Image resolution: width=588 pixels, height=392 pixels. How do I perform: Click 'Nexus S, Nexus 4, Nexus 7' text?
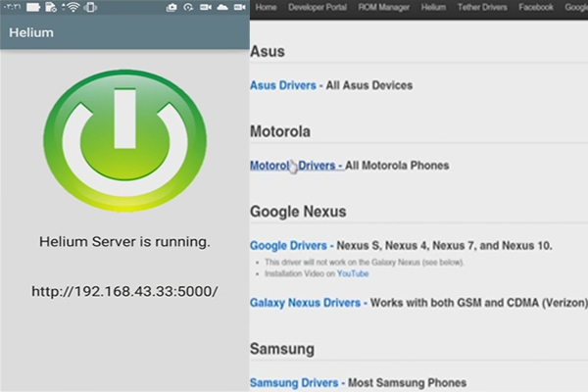pyautogui.click(x=407, y=245)
